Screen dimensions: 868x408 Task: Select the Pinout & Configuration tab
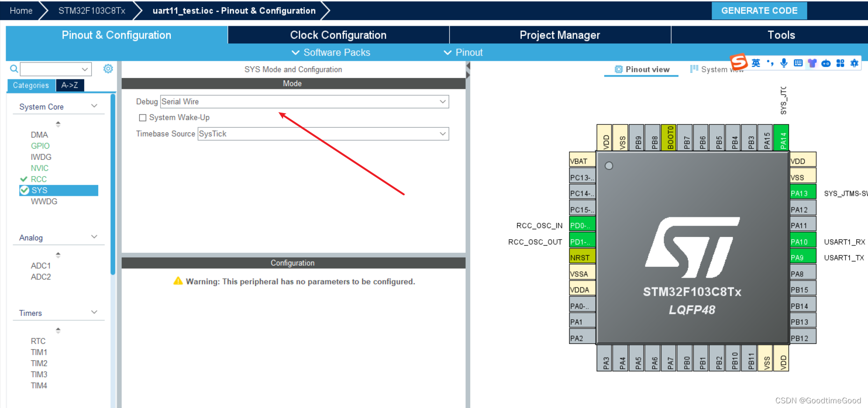pyautogui.click(x=117, y=35)
